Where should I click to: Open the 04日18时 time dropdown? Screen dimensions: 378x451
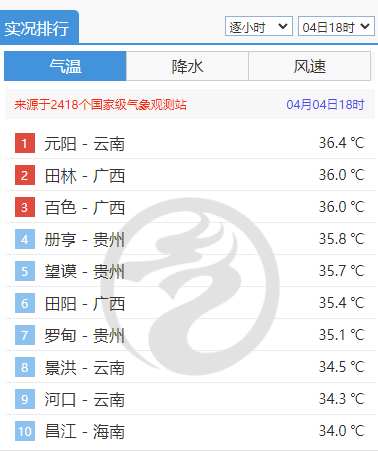[x=336, y=26]
